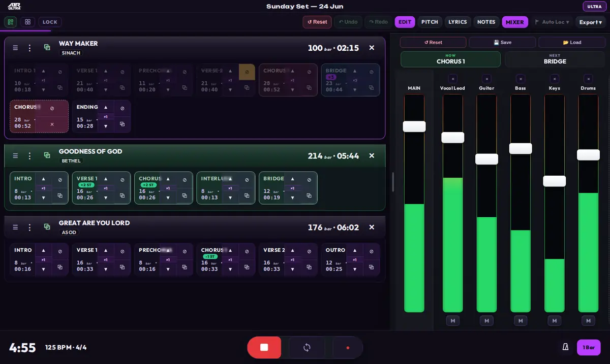Open Goodness of God three-dot options menu
Viewport: 610px width, 364px height.
click(x=30, y=156)
